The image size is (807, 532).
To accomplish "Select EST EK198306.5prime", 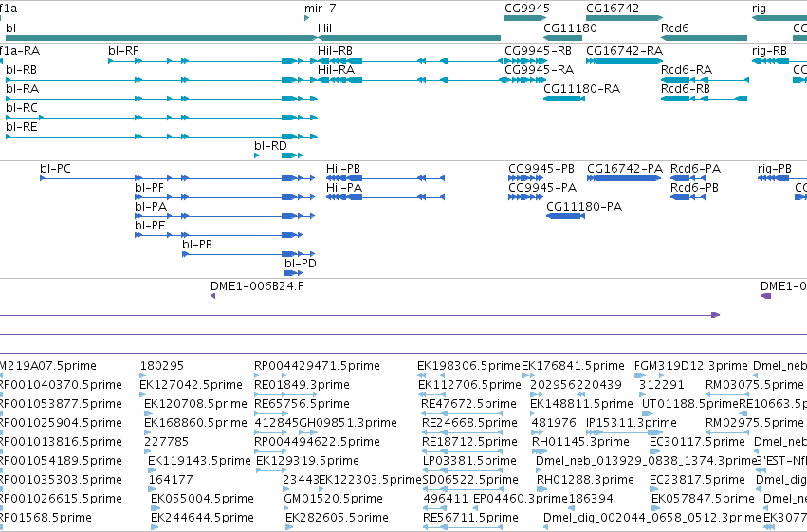I will [431, 376].
